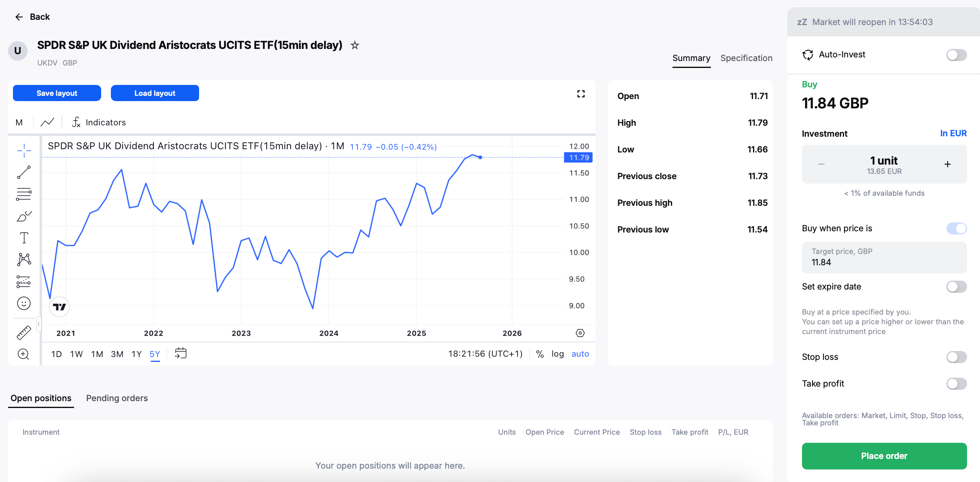This screenshot has width=980, height=482.
Task: Collapse the drawing toolbar side arrow
Action: point(38,324)
